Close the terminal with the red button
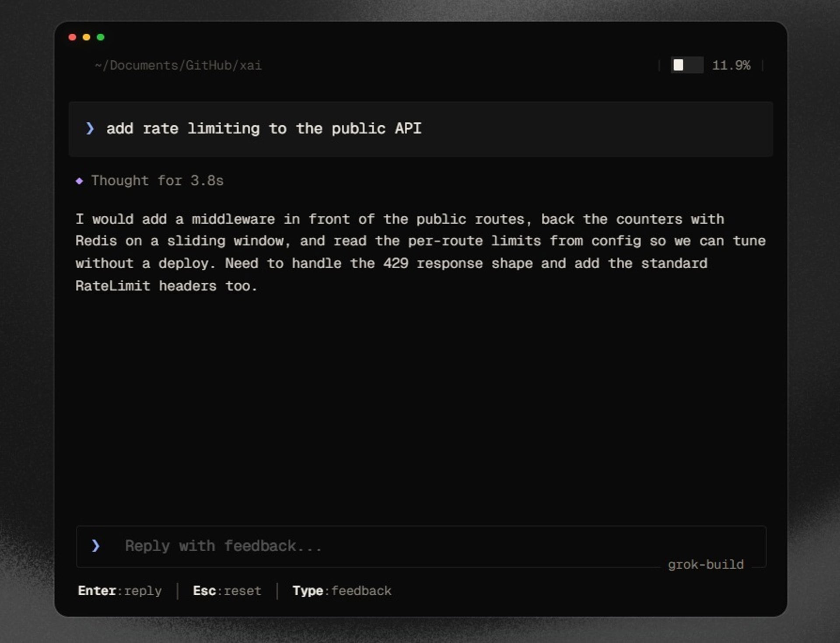Screen dimensions: 840x643 pos(73,37)
